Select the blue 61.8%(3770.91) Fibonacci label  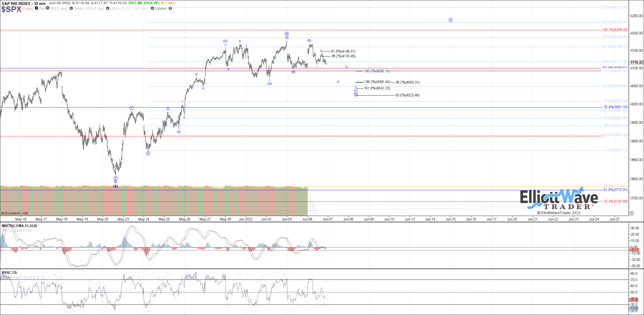[x=615, y=190]
